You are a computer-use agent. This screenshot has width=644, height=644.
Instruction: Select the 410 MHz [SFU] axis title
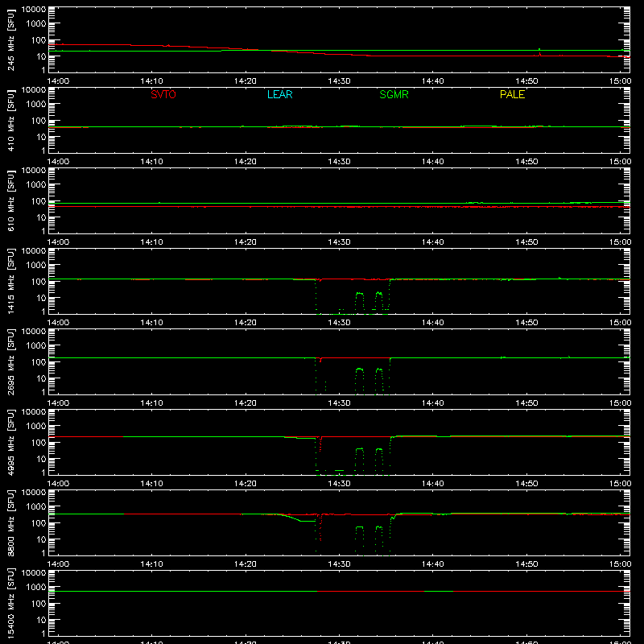10,121
